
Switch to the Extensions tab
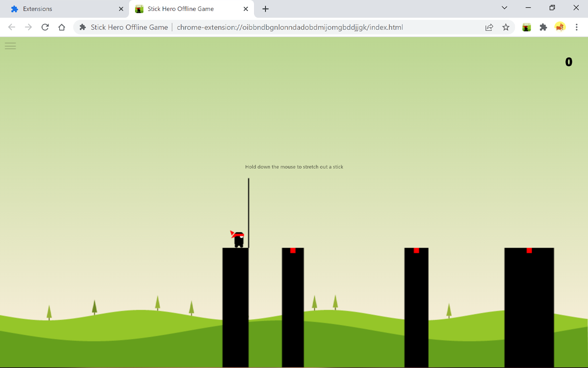point(64,9)
